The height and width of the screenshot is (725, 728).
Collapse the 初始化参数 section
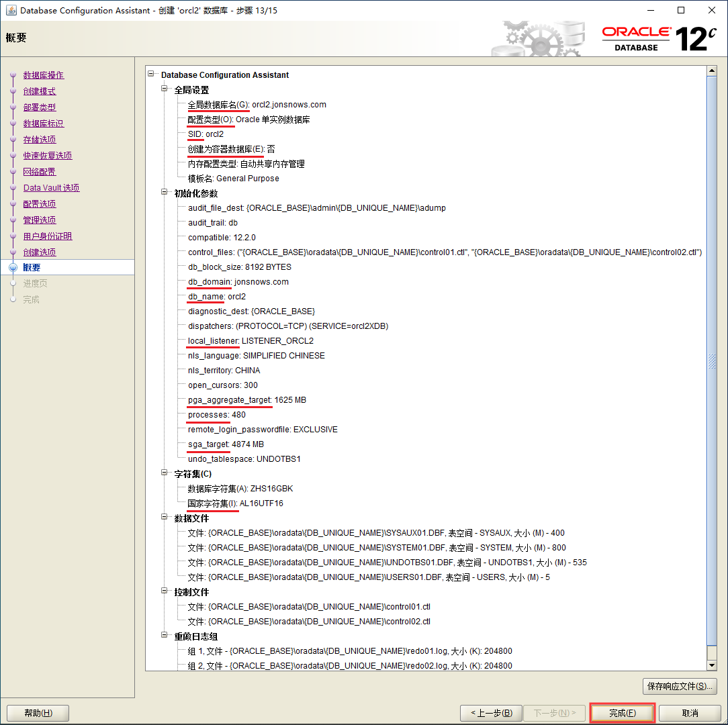[x=165, y=193]
